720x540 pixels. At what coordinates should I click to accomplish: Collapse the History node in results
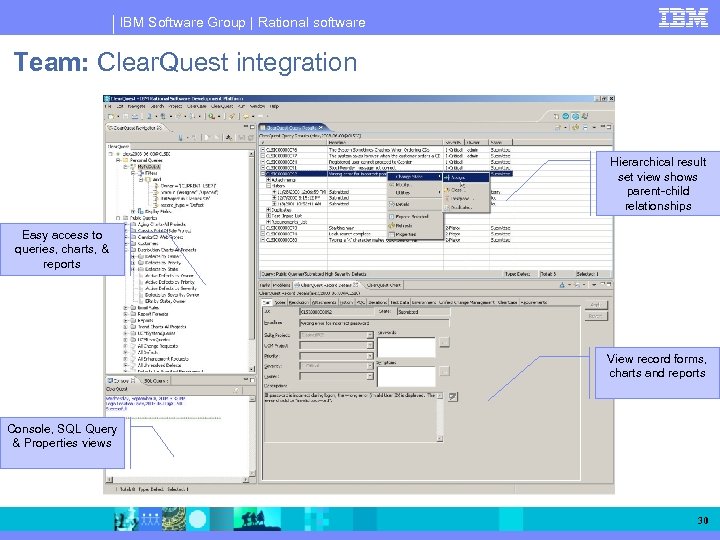[269, 186]
